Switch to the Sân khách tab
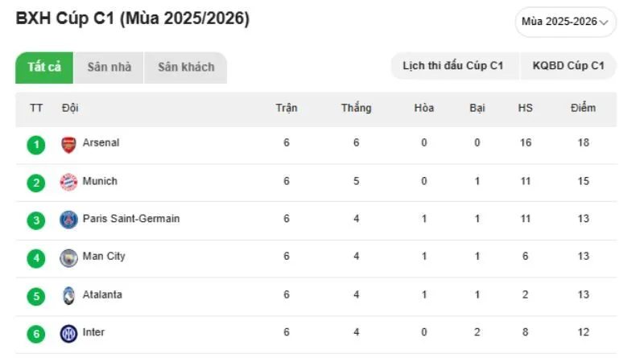Viewport: 644px width, 362px height. tap(186, 68)
